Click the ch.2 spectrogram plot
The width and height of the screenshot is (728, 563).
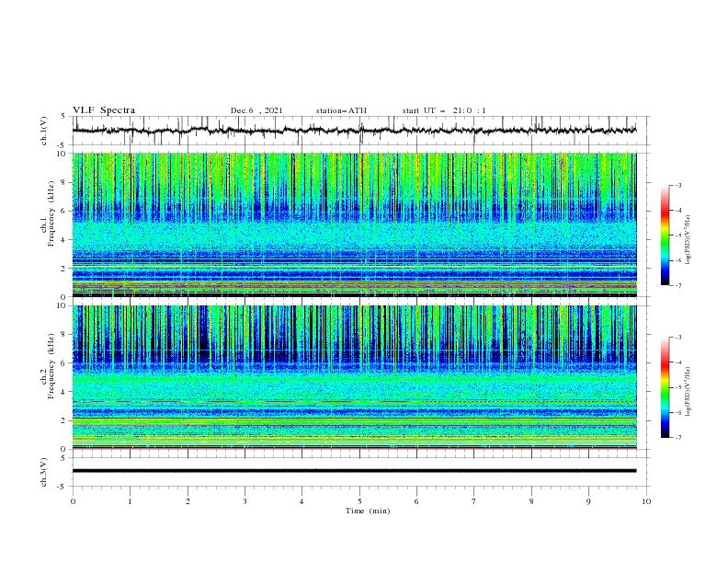pyautogui.click(x=354, y=377)
